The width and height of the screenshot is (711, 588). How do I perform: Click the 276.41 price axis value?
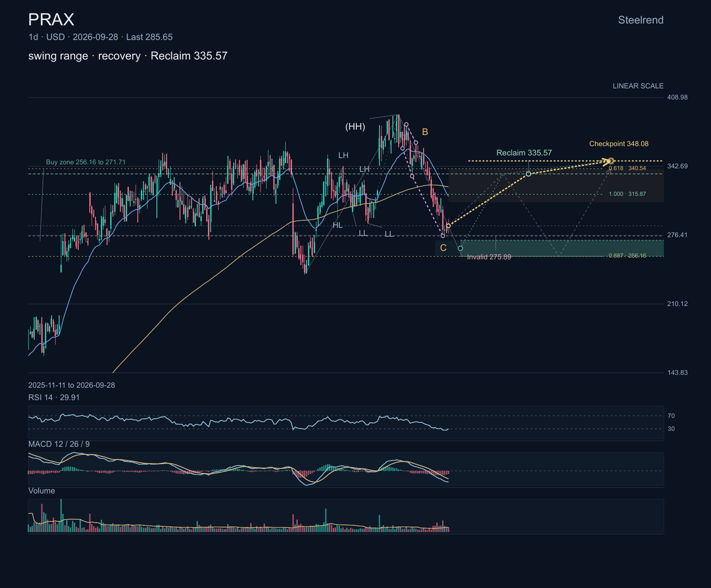[x=677, y=235]
